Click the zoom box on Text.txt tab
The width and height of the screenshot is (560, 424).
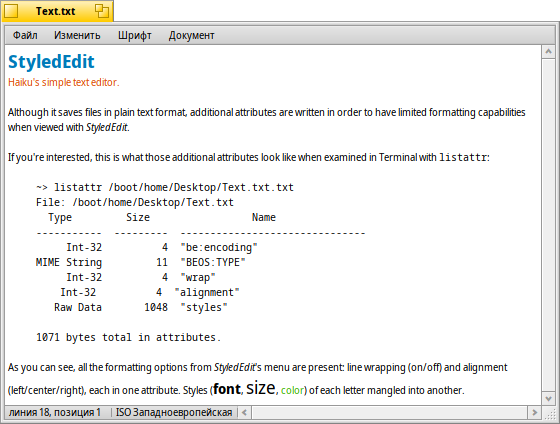point(102,11)
